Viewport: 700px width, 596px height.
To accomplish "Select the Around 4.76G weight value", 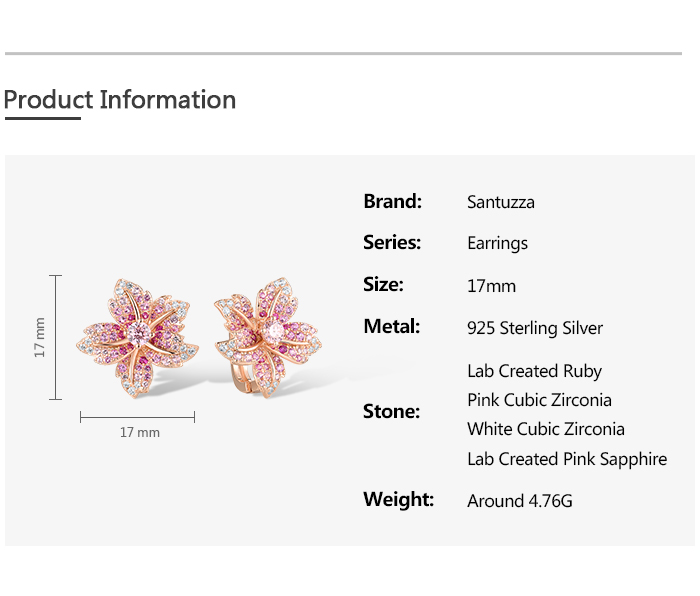I will coord(520,501).
